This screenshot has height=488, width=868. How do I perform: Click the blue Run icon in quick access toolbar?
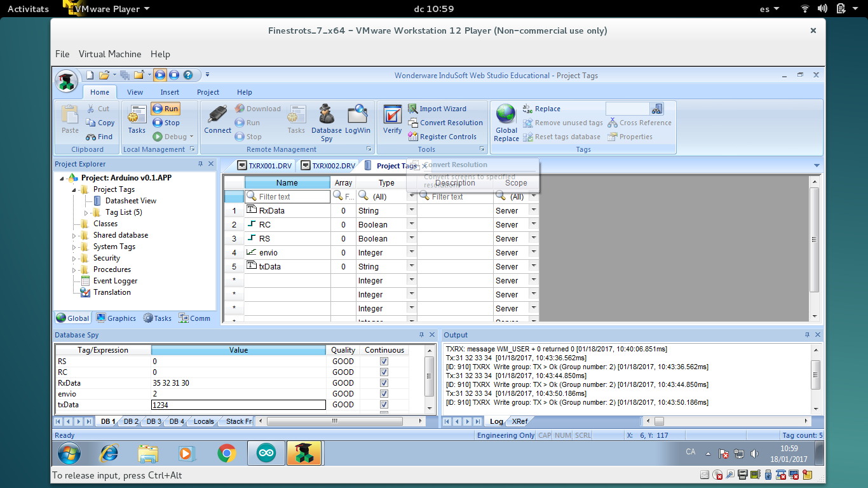160,75
